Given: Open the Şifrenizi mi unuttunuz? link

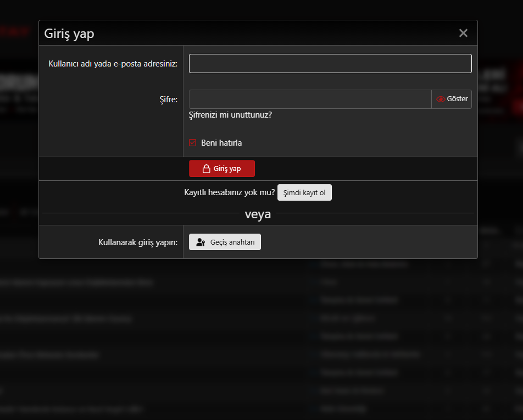Looking at the screenshot, I should click(x=231, y=115).
